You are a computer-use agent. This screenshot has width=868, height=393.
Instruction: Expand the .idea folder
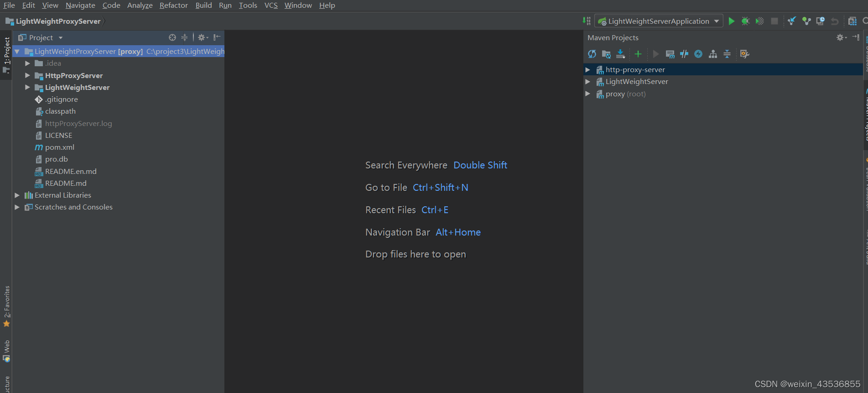tap(27, 63)
